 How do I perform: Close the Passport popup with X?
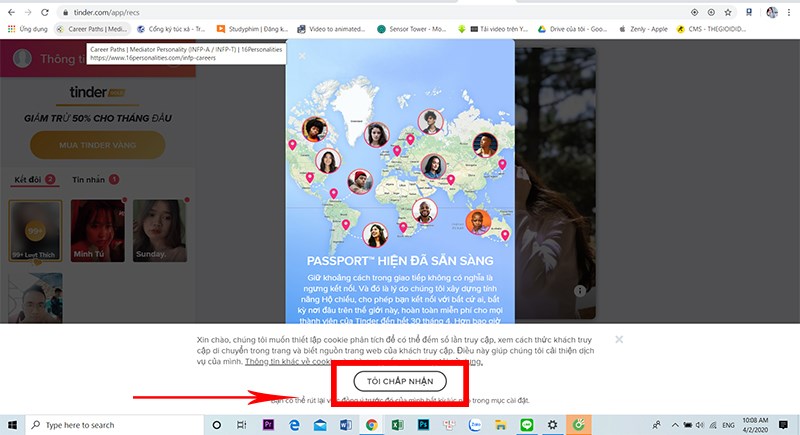pyautogui.click(x=302, y=56)
